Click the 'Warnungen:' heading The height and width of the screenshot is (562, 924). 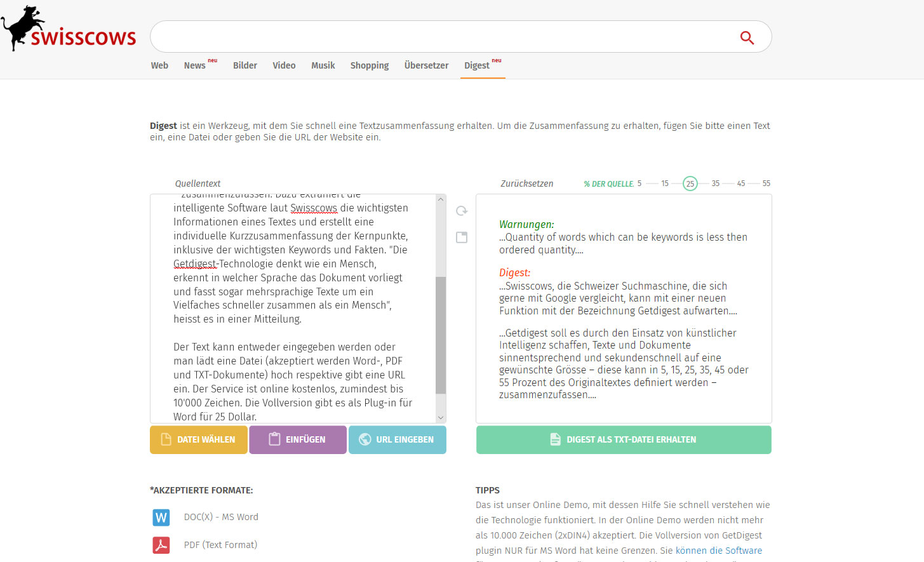pyautogui.click(x=526, y=224)
